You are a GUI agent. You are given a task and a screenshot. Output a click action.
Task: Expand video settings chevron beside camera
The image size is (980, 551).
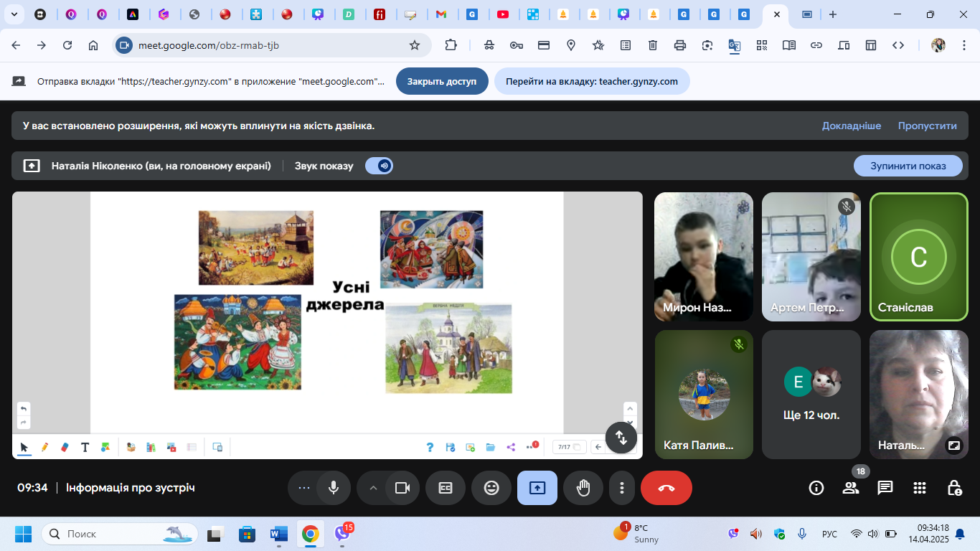pos(372,488)
